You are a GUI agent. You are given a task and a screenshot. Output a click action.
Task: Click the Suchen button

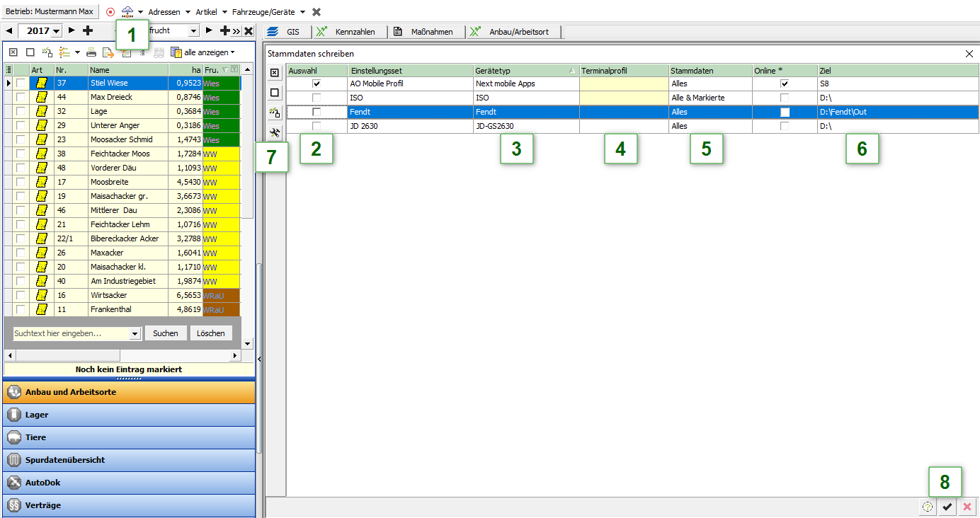click(x=166, y=333)
